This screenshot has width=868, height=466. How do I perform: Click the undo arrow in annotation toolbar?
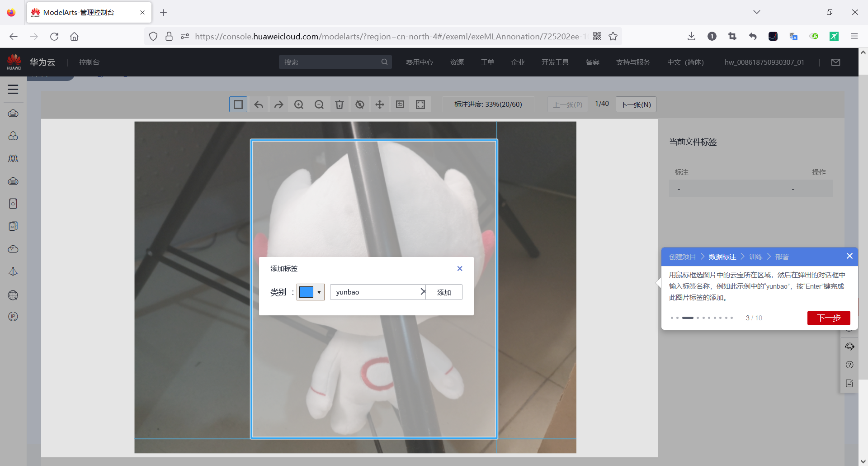259,105
